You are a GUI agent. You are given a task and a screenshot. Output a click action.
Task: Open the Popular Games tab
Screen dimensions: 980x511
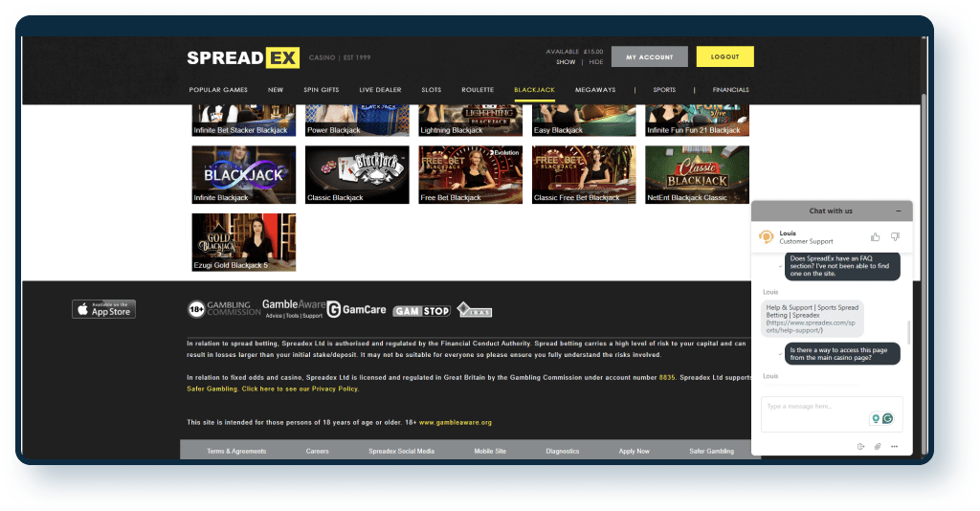point(218,90)
